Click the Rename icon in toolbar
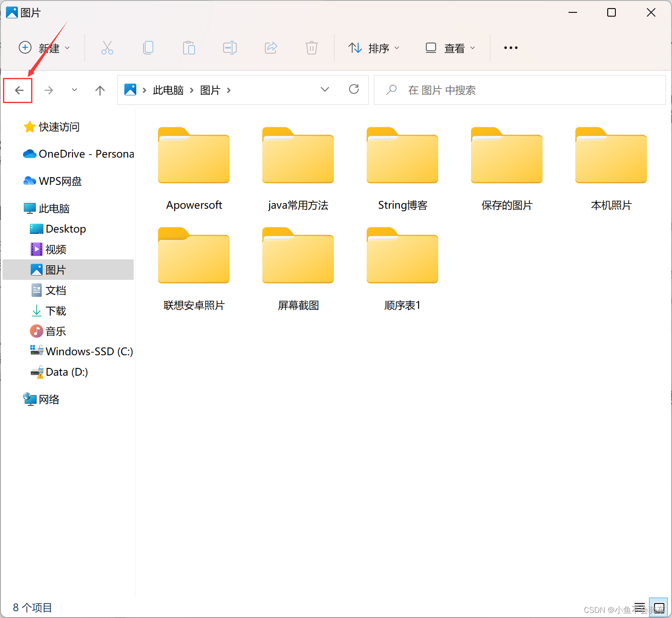 click(230, 48)
